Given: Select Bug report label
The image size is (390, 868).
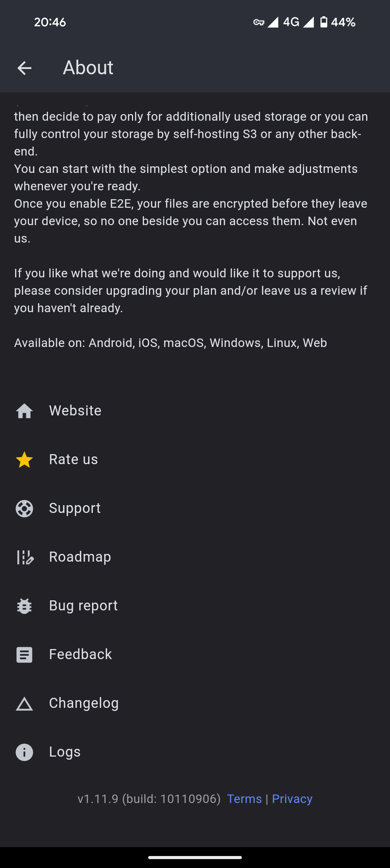Looking at the screenshot, I should (x=83, y=606).
